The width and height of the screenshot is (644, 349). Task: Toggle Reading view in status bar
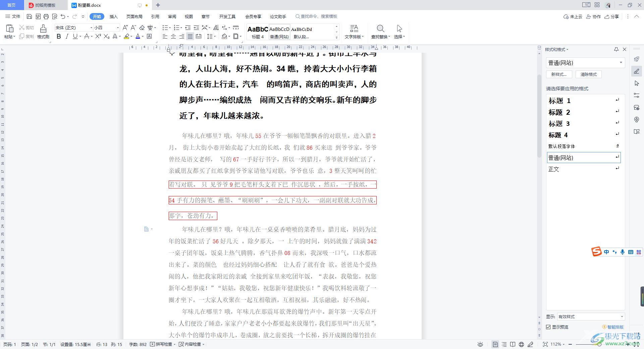pyautogui.click(x=513, y=344)
